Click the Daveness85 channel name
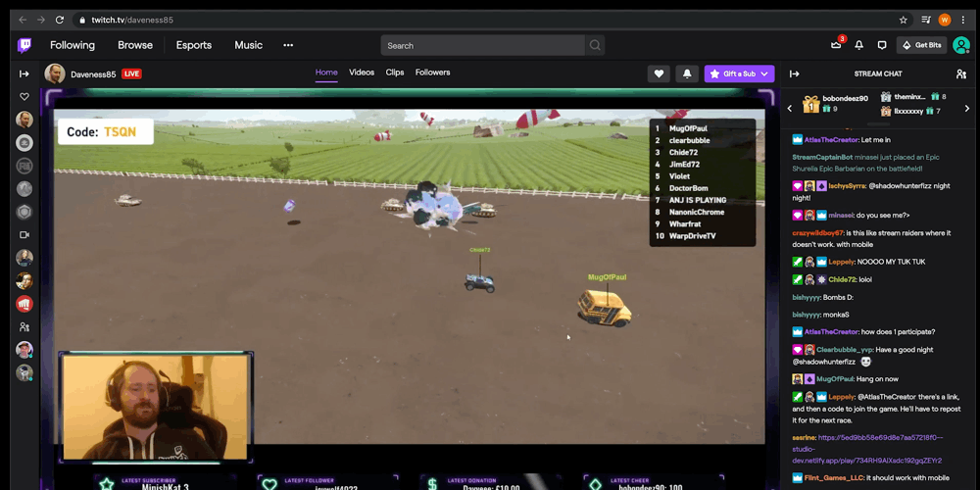The width and height of the screenshot is (980, 490). coord(93,73)
